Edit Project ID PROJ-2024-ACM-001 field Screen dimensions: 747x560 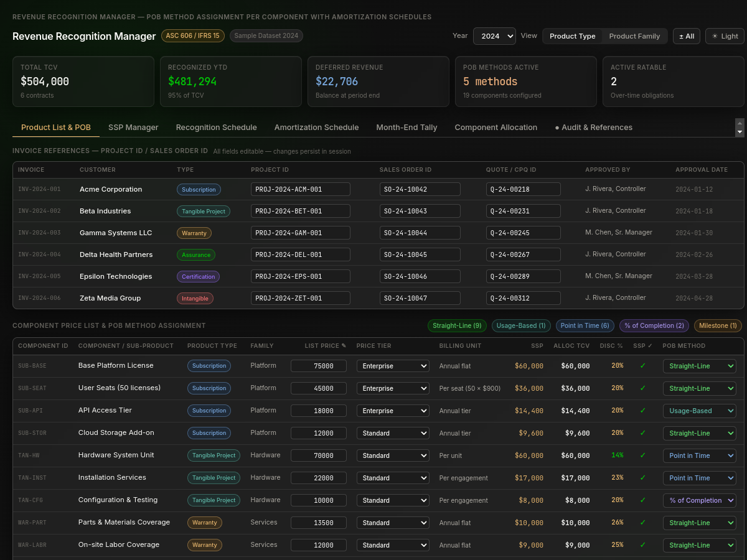(301, 189)
